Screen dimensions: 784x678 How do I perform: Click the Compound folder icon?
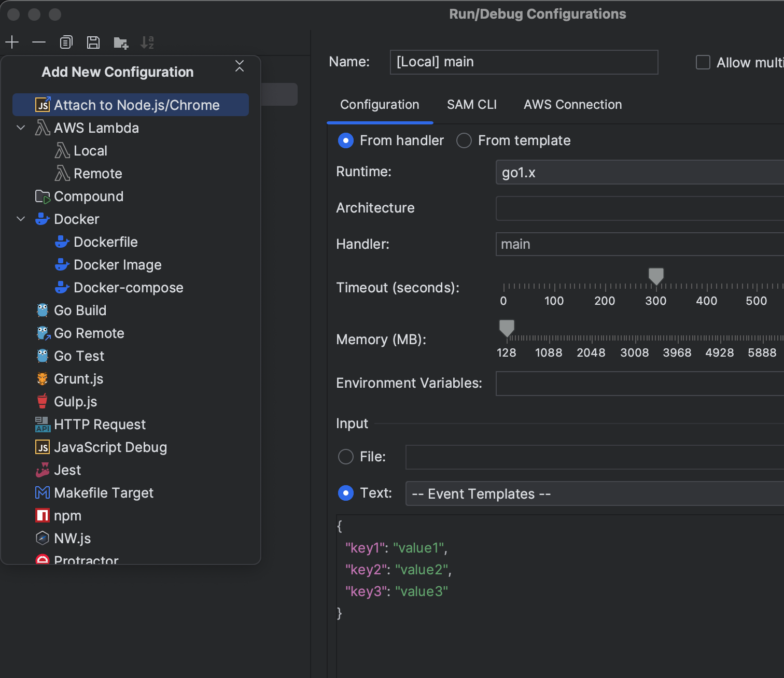[43, 196]
